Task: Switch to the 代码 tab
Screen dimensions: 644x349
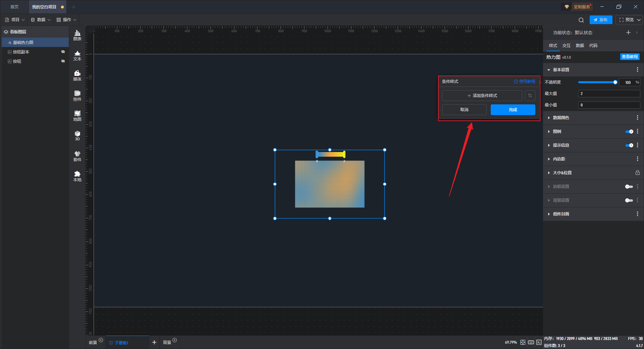Action: tap(593, 46)
